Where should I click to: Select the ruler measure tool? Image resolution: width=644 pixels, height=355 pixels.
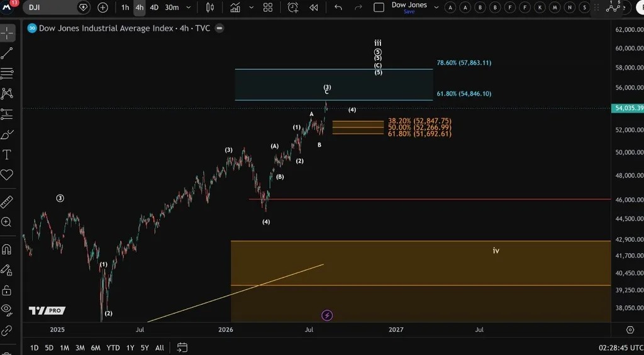coord(7,202)
